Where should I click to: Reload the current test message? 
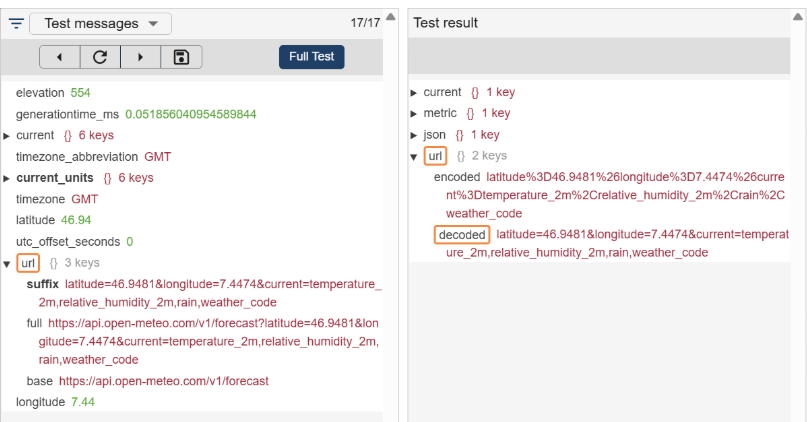point(100,57)
